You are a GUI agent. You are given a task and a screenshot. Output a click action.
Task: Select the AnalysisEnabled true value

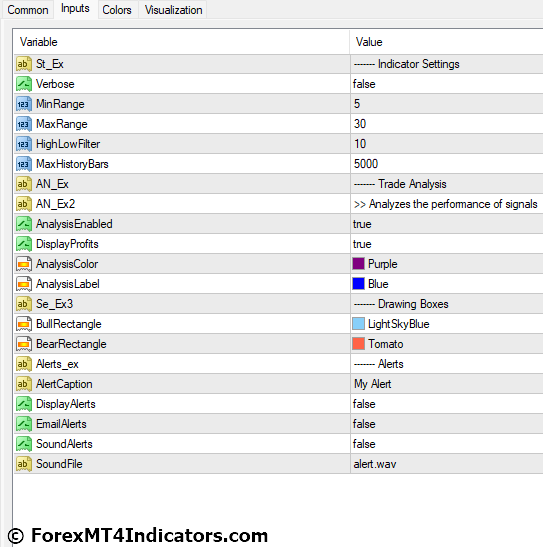[362, 224]
